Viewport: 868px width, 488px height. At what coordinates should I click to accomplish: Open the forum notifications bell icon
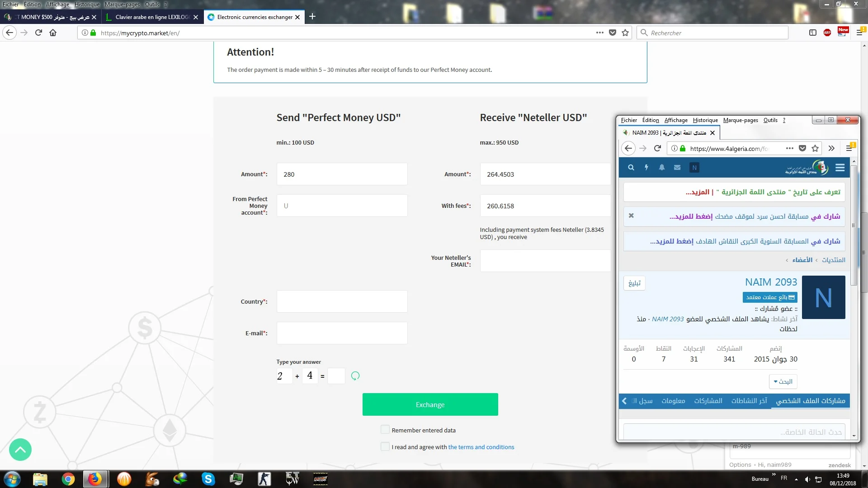[662, 168]
